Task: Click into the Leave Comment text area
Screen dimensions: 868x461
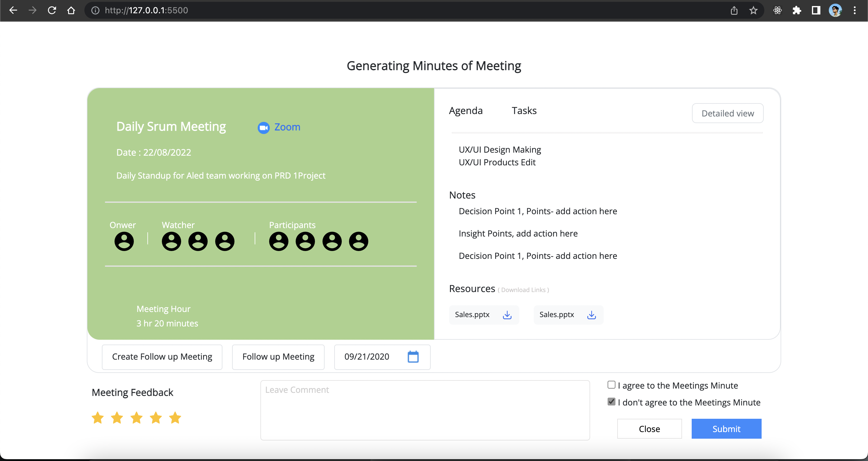Action: click(425, 410)
